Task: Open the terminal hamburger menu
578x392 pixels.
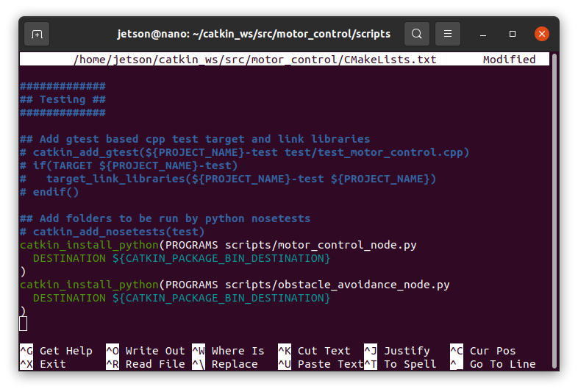Action: click(448, 34)
